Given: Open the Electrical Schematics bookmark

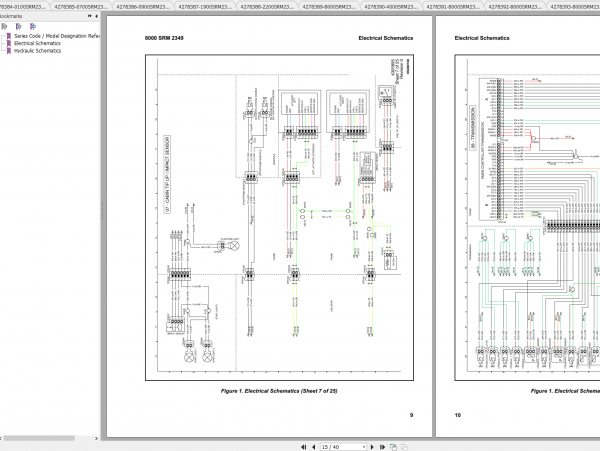Looking at the screenshot, I should 38,43.
